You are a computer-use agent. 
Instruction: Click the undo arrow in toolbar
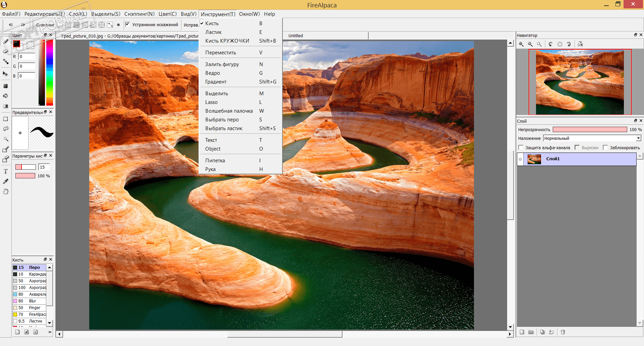(11, 25)
